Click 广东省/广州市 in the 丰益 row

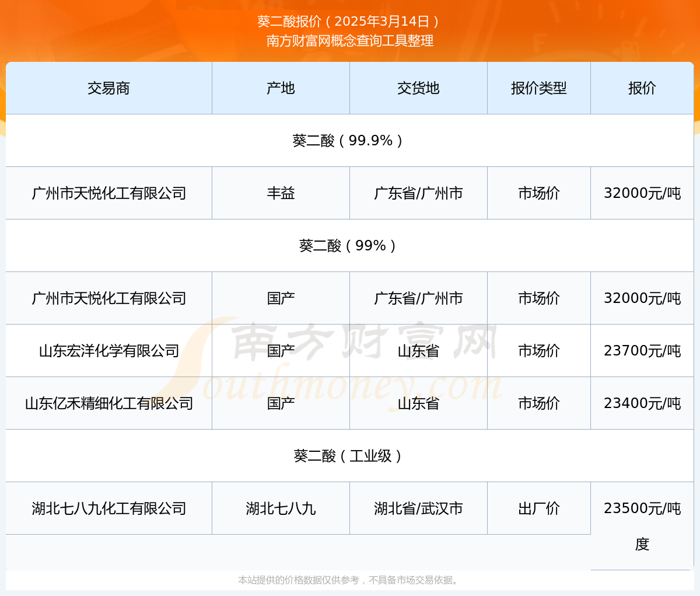[x=418, y=193]
